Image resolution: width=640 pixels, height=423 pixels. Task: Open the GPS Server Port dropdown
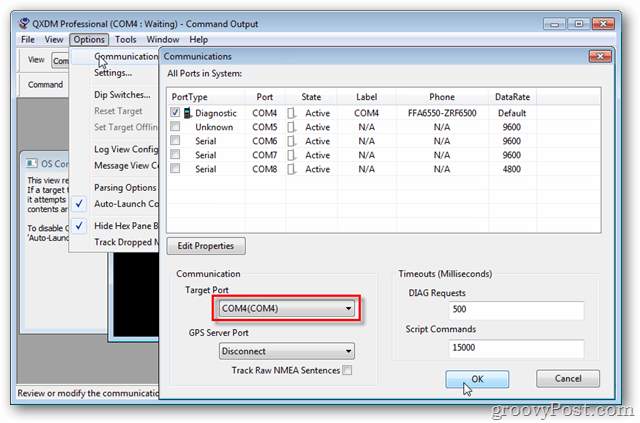(287, 351)
